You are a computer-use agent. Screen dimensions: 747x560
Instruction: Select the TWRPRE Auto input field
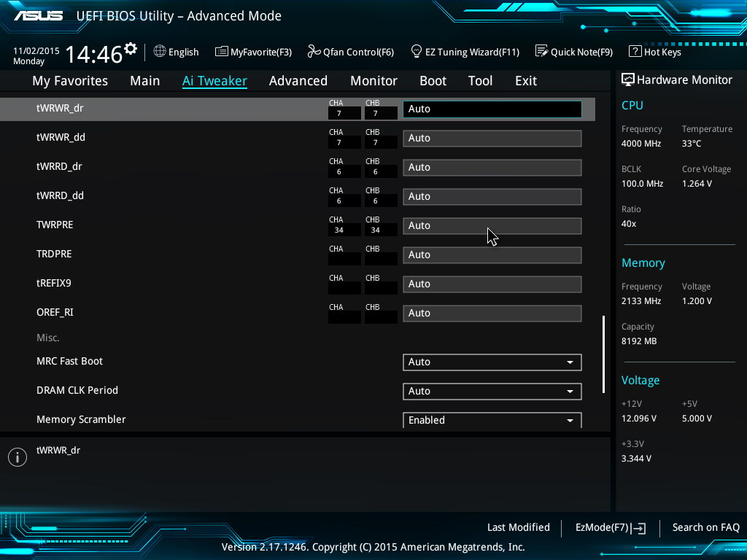tap(492, 226)
